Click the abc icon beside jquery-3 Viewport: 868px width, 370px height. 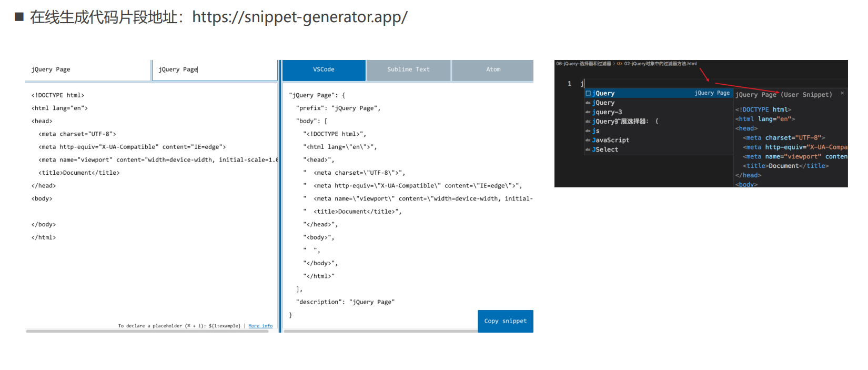[588, 112]
